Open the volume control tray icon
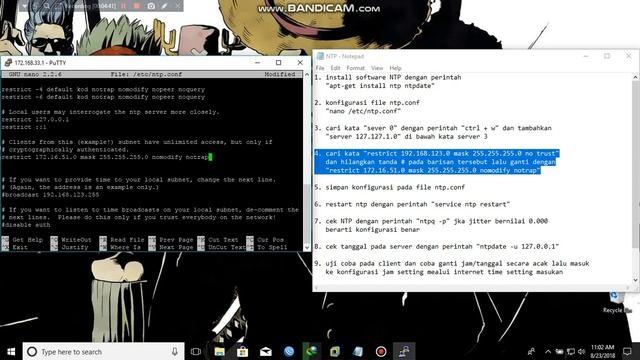This screenshot has height=360, width=640. (582, 351)
